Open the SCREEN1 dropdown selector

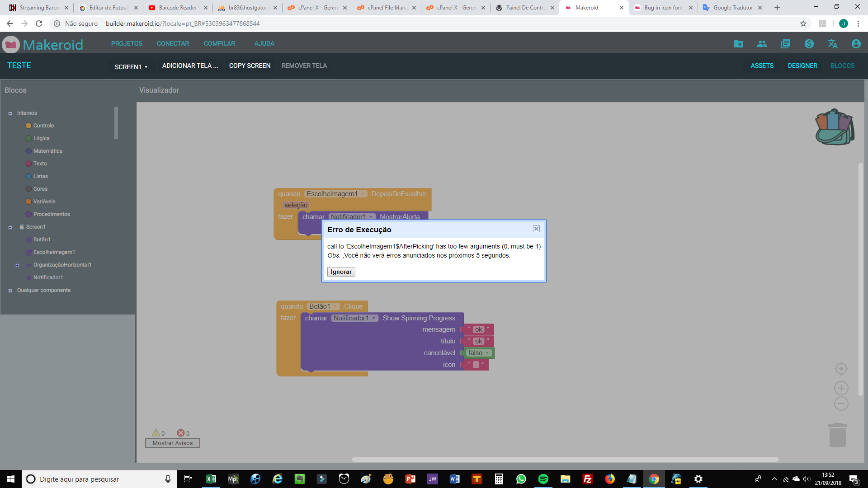coord(131,66)
